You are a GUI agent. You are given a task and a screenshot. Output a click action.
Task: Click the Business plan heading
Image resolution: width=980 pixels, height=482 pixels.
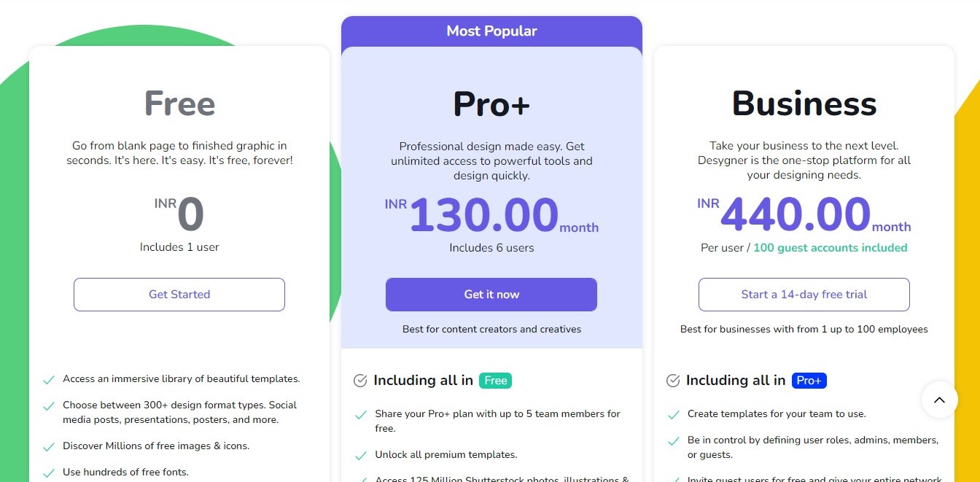(804, 104)
